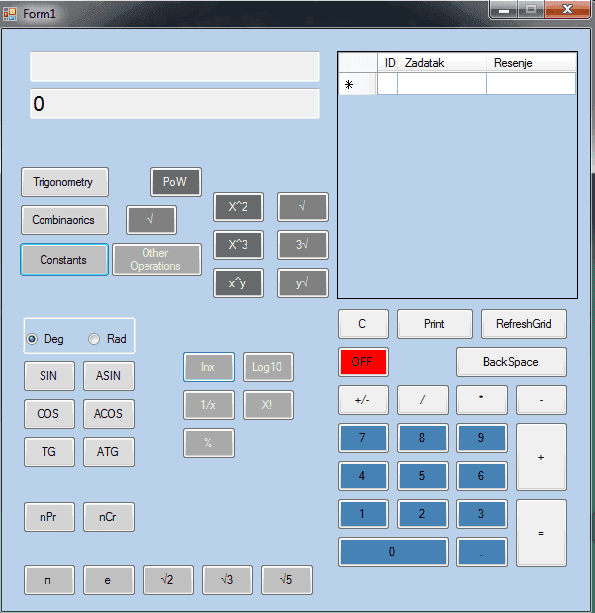Click the blue number 7 key

pos(363,438)
